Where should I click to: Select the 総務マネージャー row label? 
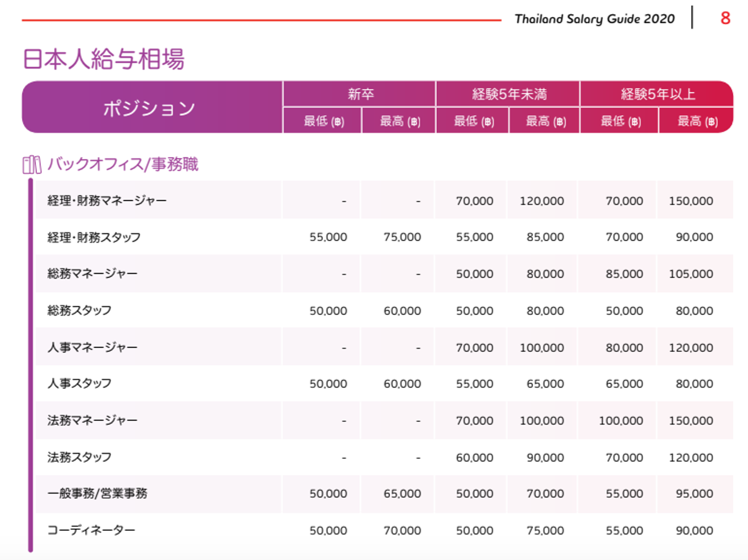click(x=92, y=274)
